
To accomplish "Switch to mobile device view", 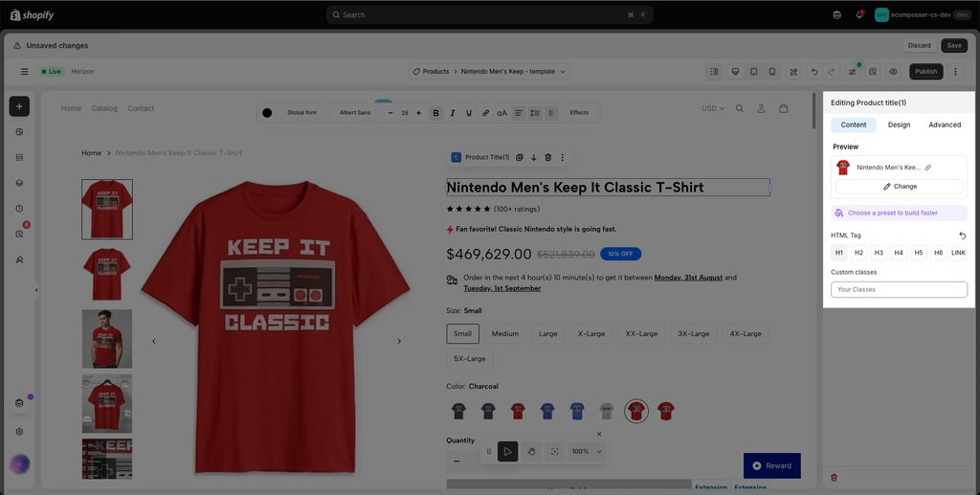I will pos(772,72).
